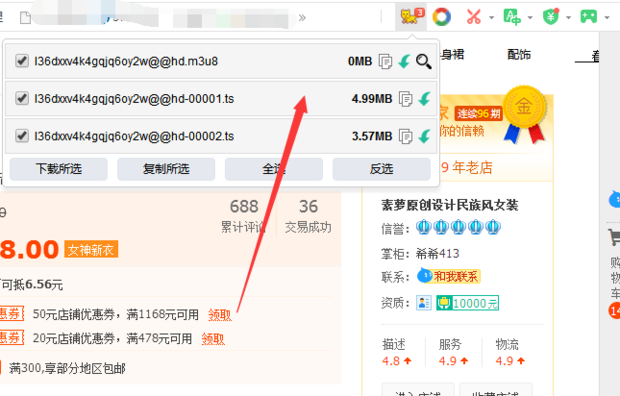Viewport: 620px width, 396px height.
Task: Click the 女神新衣 tag
Action: click(91, 250)
